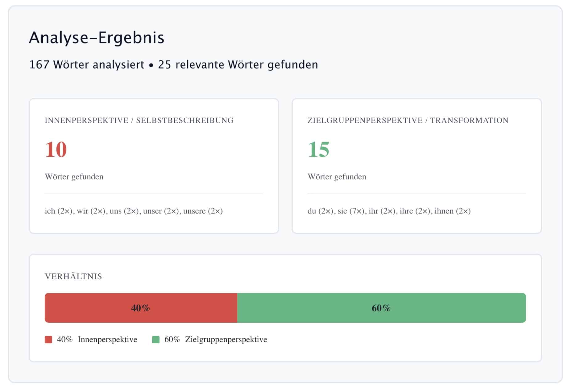Click the Wörter gefunden label under 10
The height and width of the screenshot is (392, 572).
click(x=74, y=177)
